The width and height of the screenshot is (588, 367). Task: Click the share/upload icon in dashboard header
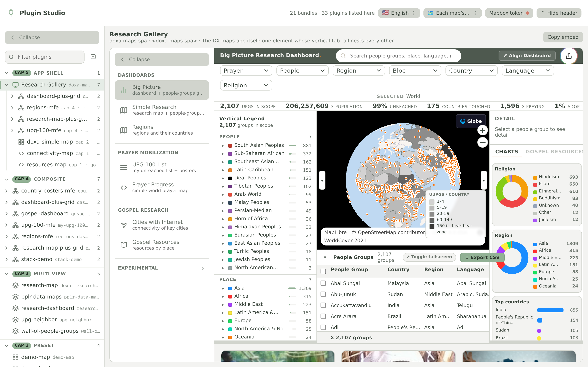tap(569, 56)
